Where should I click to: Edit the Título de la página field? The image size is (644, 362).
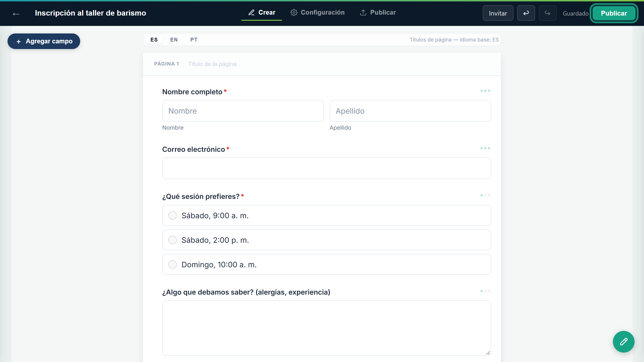[x=212, y=64]
